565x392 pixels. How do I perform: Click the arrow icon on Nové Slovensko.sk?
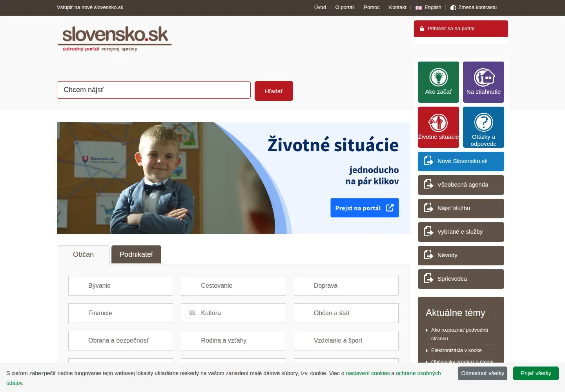(428, 161)
